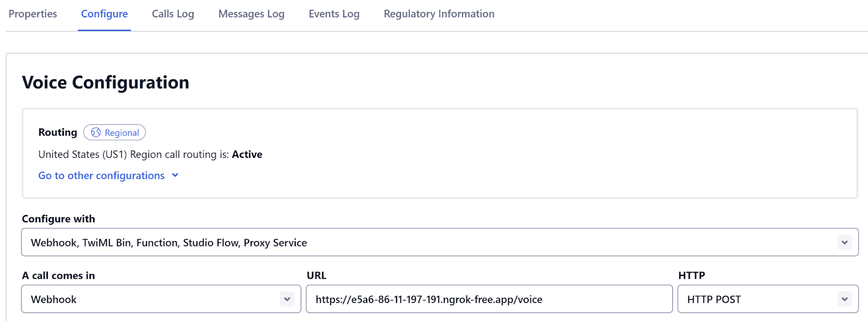Click chevron arrow in the Webhook dropdown
Image resolution: width=868 pixels, height=321 pixels.
(287, 299)
